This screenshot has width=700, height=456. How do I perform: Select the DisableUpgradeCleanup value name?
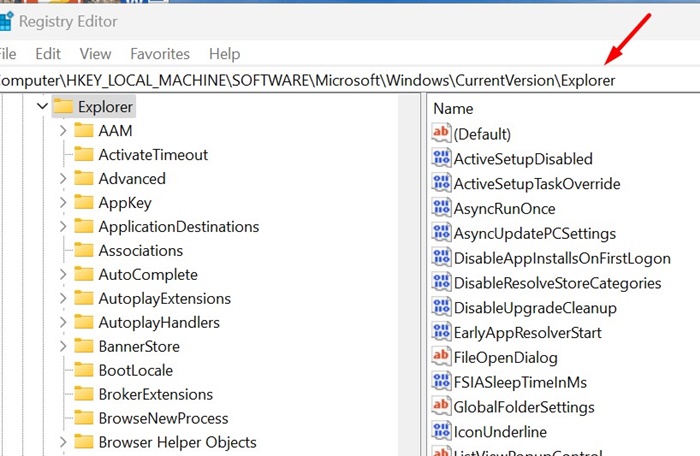pyautogui.click(x=535, y=308)
